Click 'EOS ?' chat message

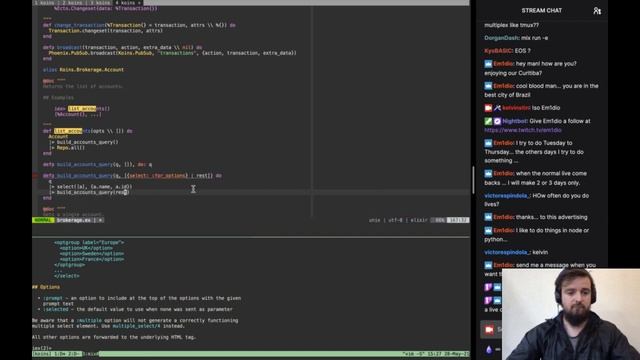click(x=522, y=51)
